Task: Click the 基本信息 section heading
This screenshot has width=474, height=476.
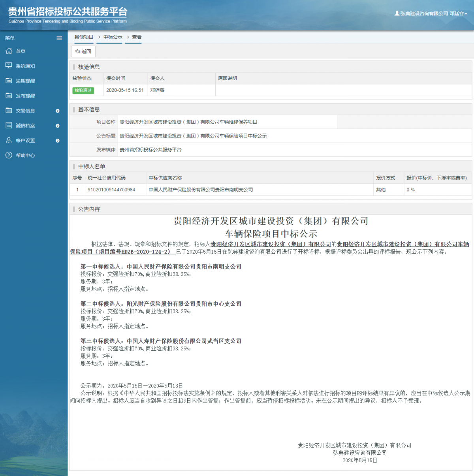Action: click(89, 109)
